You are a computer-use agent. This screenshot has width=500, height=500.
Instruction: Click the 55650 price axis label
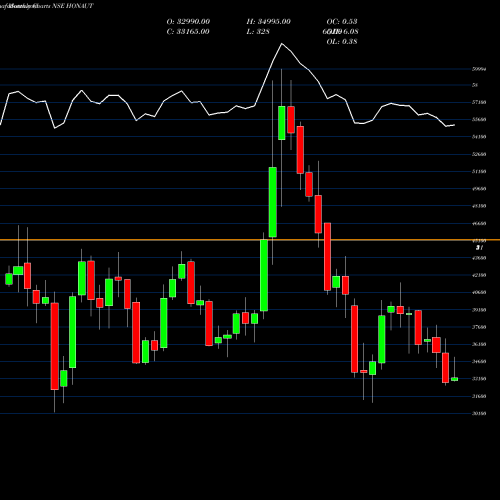tap(479, 119)
